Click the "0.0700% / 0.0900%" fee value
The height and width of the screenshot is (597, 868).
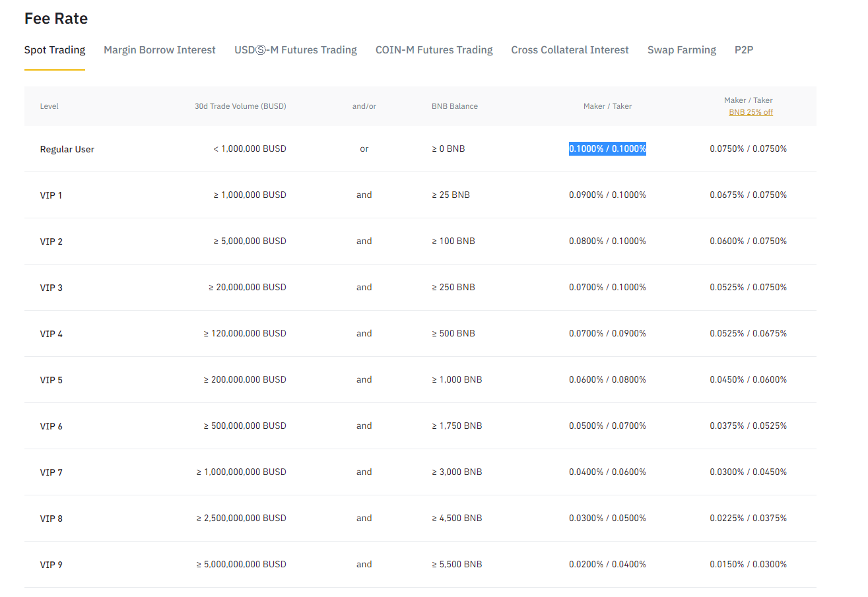click(x=607, y=334)
